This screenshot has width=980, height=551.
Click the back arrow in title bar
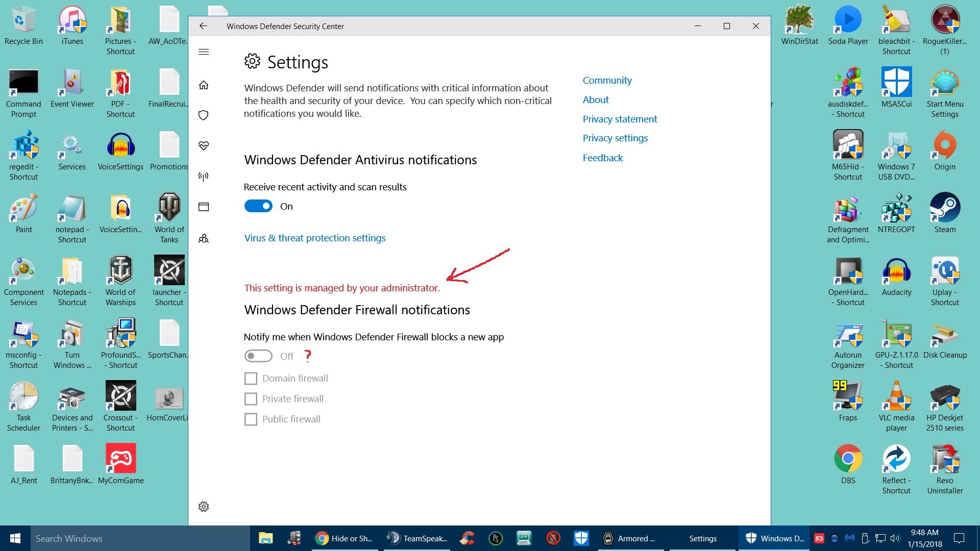(x=203, y=26)
